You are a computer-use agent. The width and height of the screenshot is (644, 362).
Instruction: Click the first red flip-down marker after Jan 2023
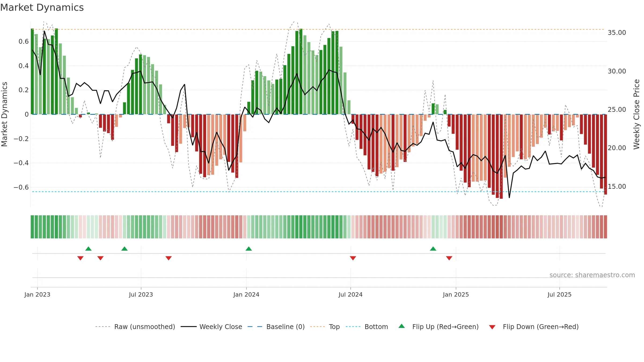click(80, 258)
